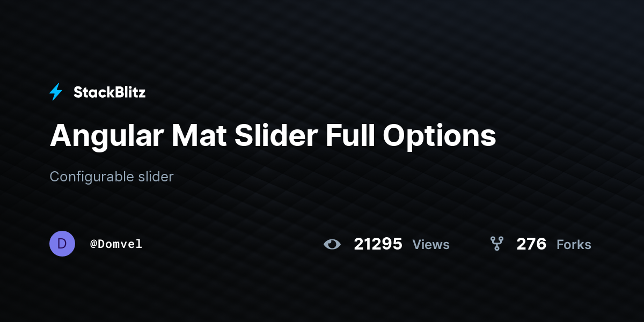The height and width of the screenshot is (322, 644).
Task: Click the word Angular in the title
Action: [x=107, y=137]
